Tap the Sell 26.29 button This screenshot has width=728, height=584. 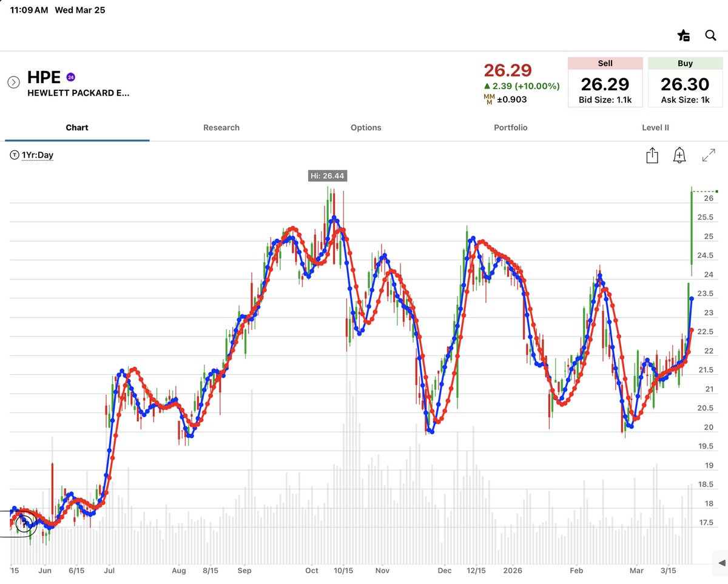(x=605, y=82)
